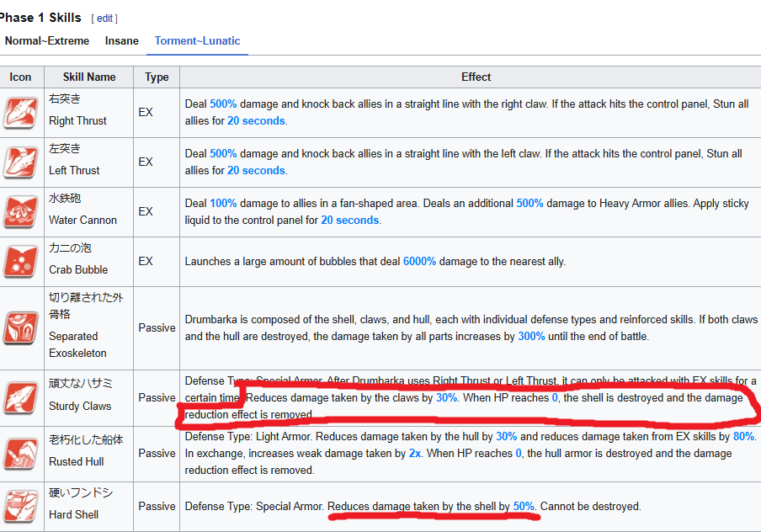Screen dimensions: 761x532
Task: Click the 50% value in Hard Shell effect
Action: (524, 506)
